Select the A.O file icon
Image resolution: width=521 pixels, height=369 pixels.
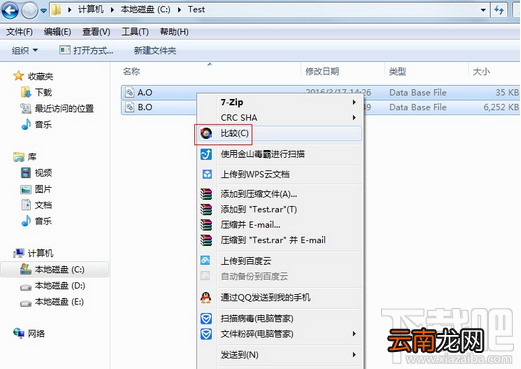point(129,92)
